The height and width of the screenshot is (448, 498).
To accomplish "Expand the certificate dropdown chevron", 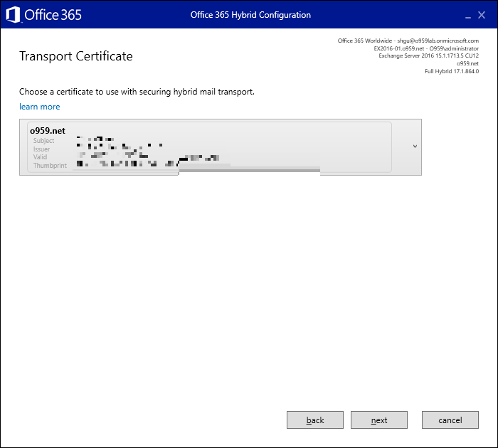I will [415, 146].
